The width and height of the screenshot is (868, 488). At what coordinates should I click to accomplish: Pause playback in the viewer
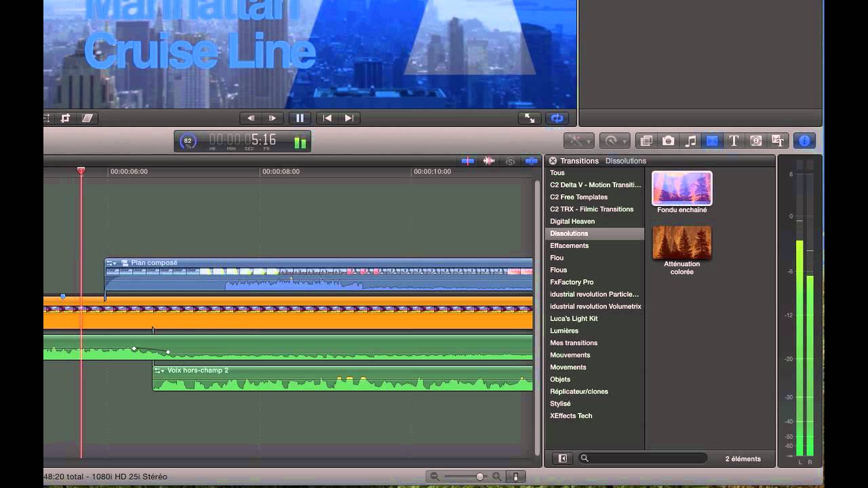pos(300,118)
